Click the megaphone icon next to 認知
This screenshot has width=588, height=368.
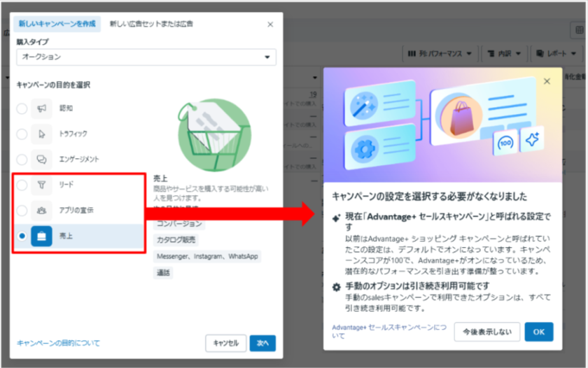pos(42,108)
